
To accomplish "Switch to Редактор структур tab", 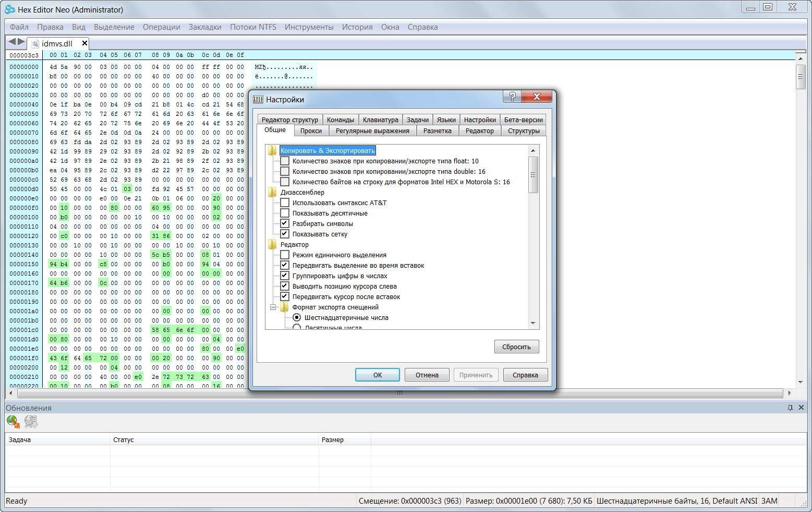I will click(289, 120).
